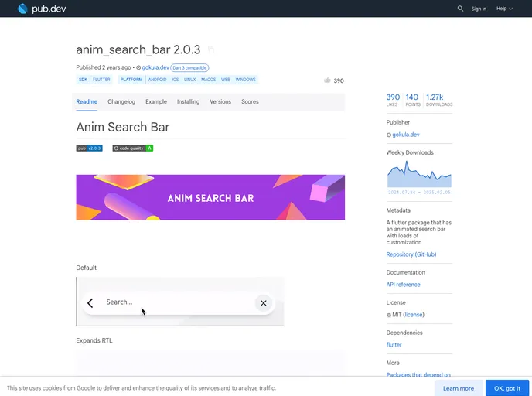The height and width of the screenshot is (396, 532).
Task: Open gokula.dev publisher link under title
Action: pyautogui.click(x=155, y=67)
